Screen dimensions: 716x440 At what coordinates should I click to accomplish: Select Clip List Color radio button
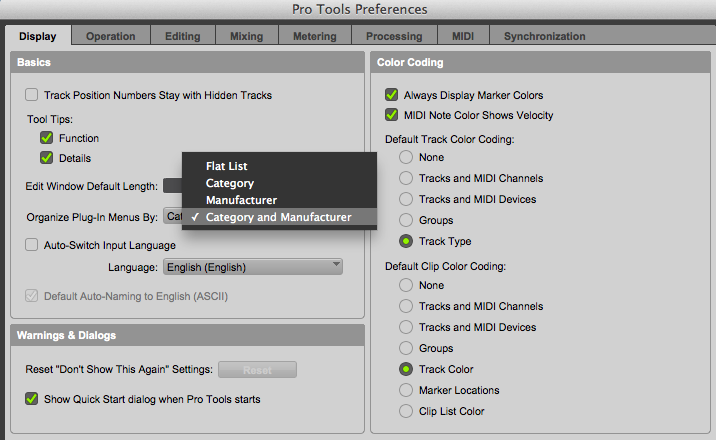406,411
